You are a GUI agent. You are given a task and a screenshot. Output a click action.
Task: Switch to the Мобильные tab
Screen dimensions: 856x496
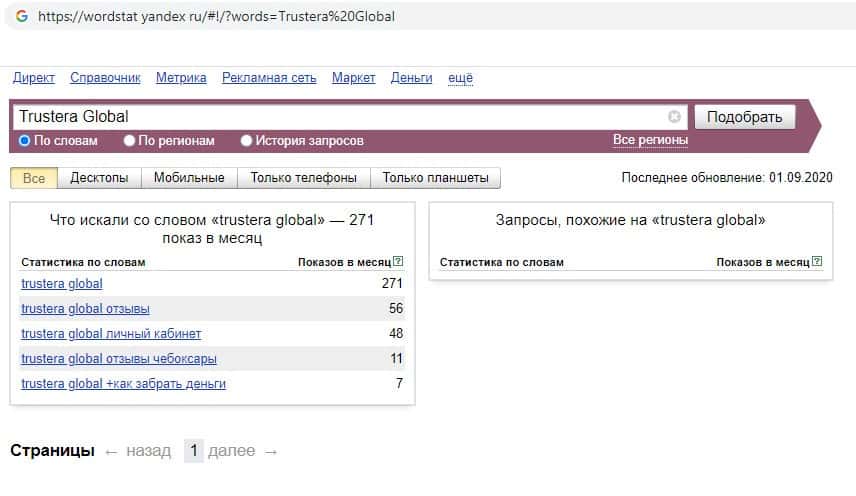click(x=189, y=178)
